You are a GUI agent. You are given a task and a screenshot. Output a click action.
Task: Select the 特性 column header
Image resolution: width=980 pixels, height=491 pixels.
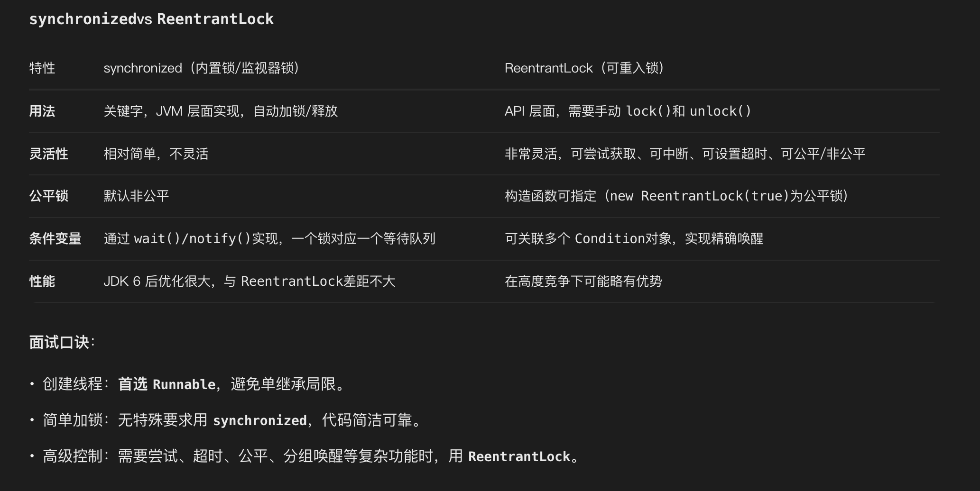coord(42,68)
